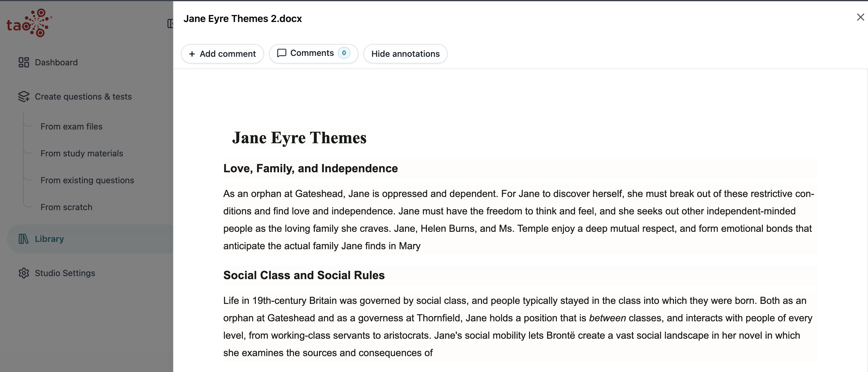868x372 pixels.
Task: Click the sidebar collapse panel icon
Action: point(171,23)
